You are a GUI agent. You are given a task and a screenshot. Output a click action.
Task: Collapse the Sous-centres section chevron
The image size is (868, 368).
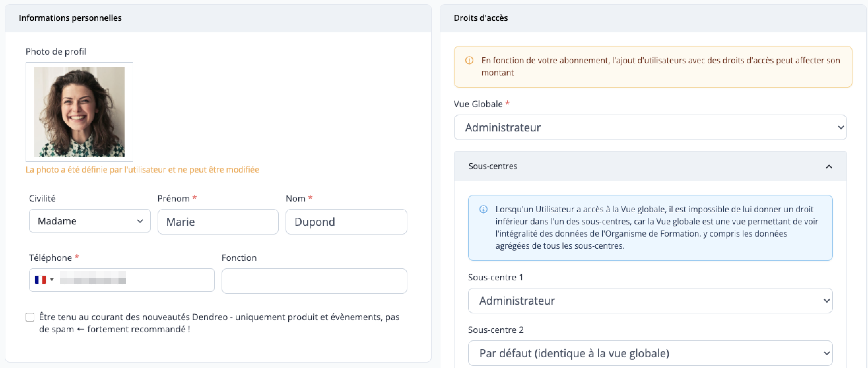point(829,166)
